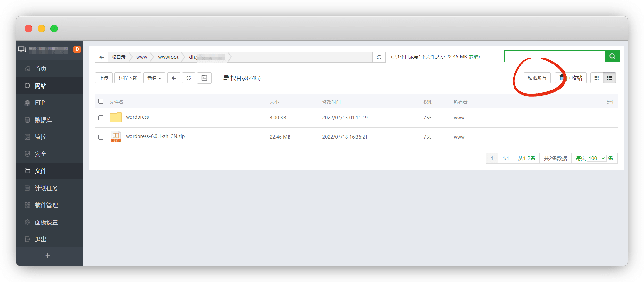The image size is (644, 282).
Task: Sort by 修改时间 column header
Action: (x=331, y=102)
